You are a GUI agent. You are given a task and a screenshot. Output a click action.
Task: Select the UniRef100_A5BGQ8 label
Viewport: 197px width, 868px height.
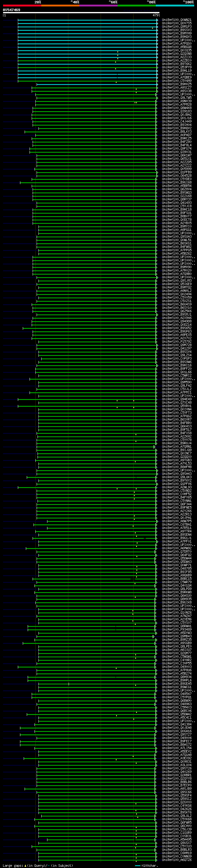pos(176,47)
